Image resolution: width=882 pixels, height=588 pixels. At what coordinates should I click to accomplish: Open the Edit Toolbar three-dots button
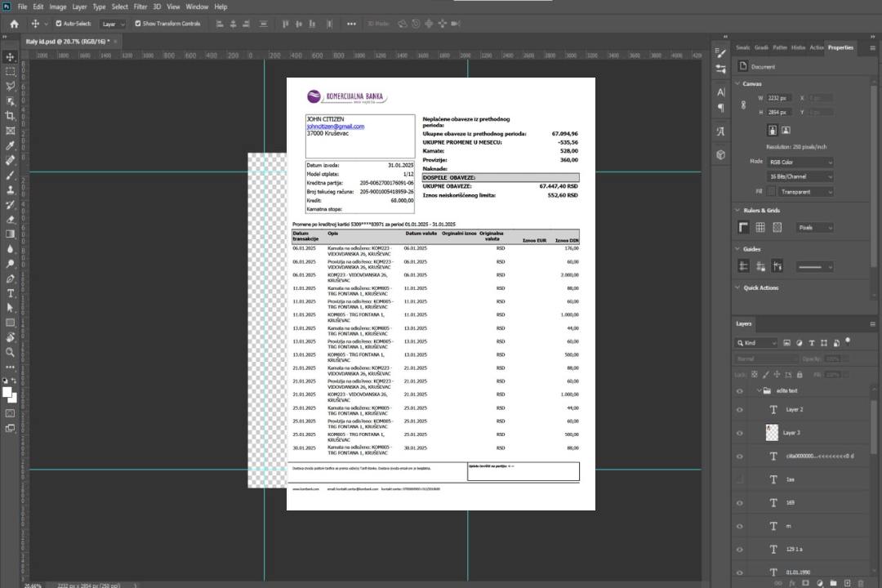coord(10,367)
